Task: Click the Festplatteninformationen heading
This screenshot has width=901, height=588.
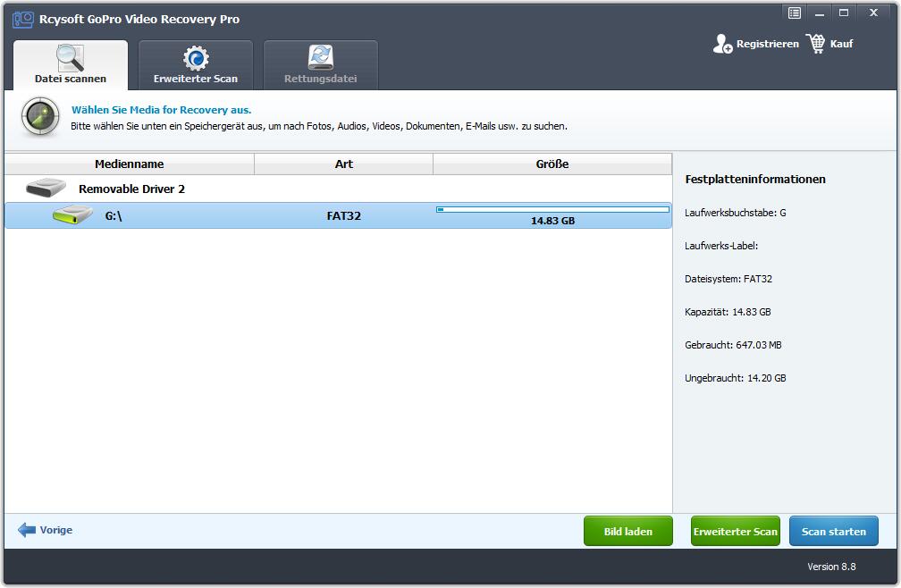Action: click(755, 179)
